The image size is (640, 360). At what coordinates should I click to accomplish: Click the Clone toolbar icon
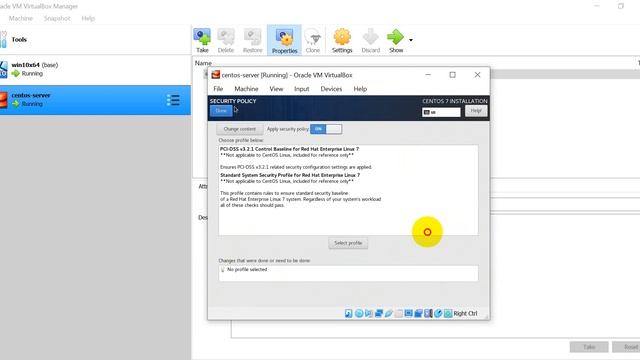tap(313, 37)
